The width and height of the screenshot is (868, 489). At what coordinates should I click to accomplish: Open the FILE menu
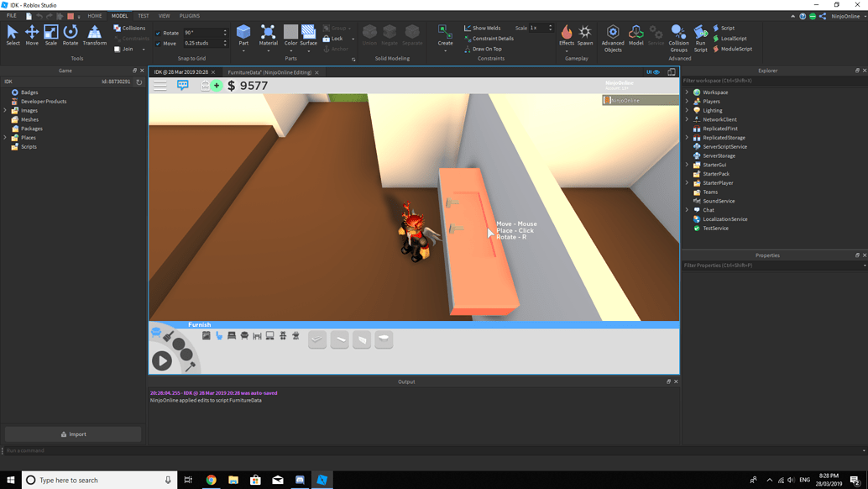(12, 16)
